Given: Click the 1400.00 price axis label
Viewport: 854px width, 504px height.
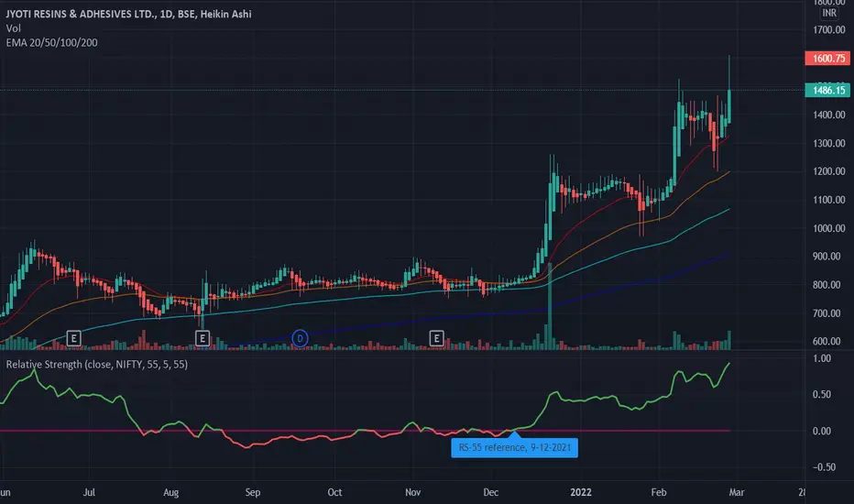Looking at the screenshot, I should [829, 115].
